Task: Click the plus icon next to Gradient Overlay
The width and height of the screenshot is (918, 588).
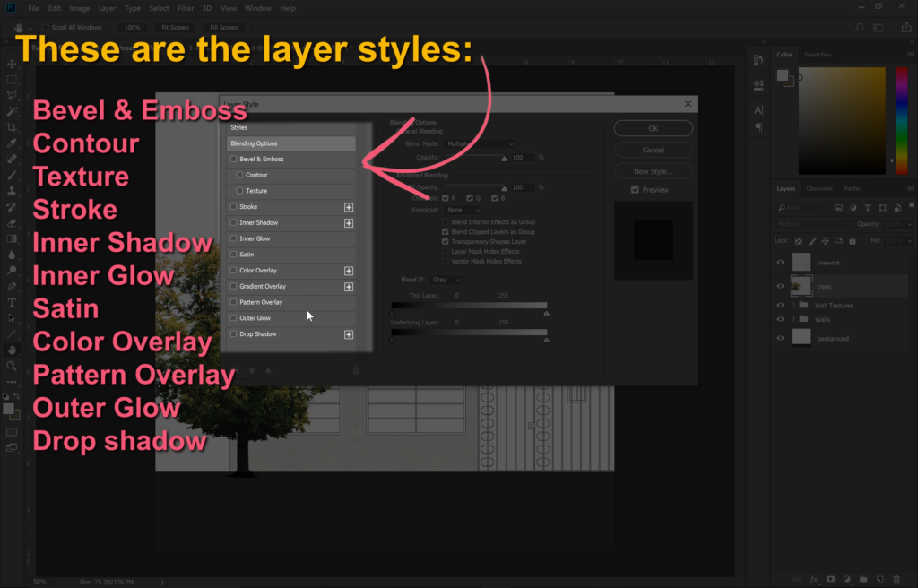Action: (349, 287)
